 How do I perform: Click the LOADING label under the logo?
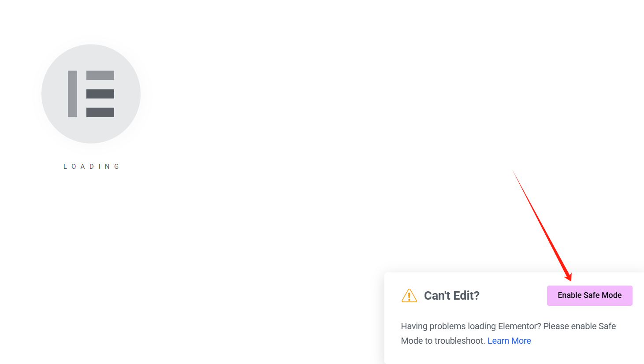[91, 167]
